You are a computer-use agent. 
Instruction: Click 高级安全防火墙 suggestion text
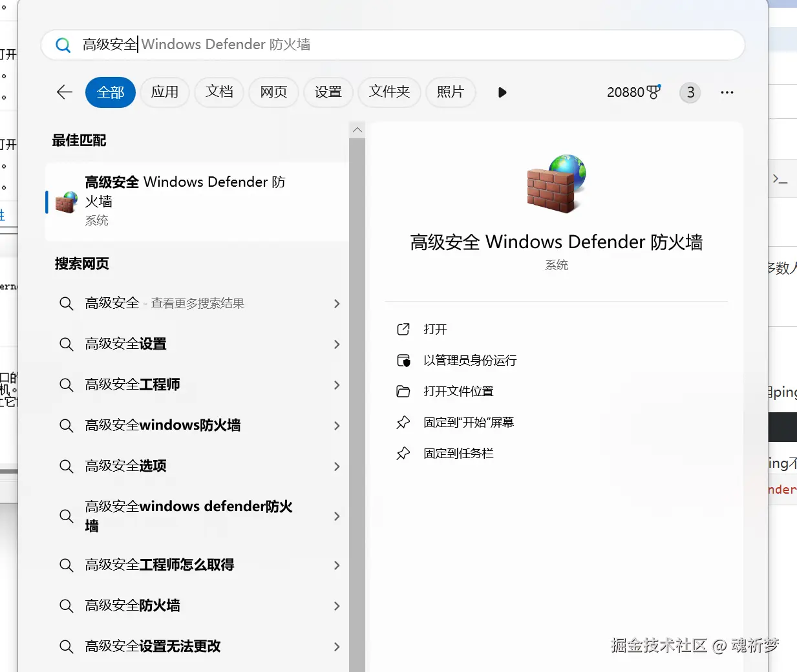coord(133,606)
